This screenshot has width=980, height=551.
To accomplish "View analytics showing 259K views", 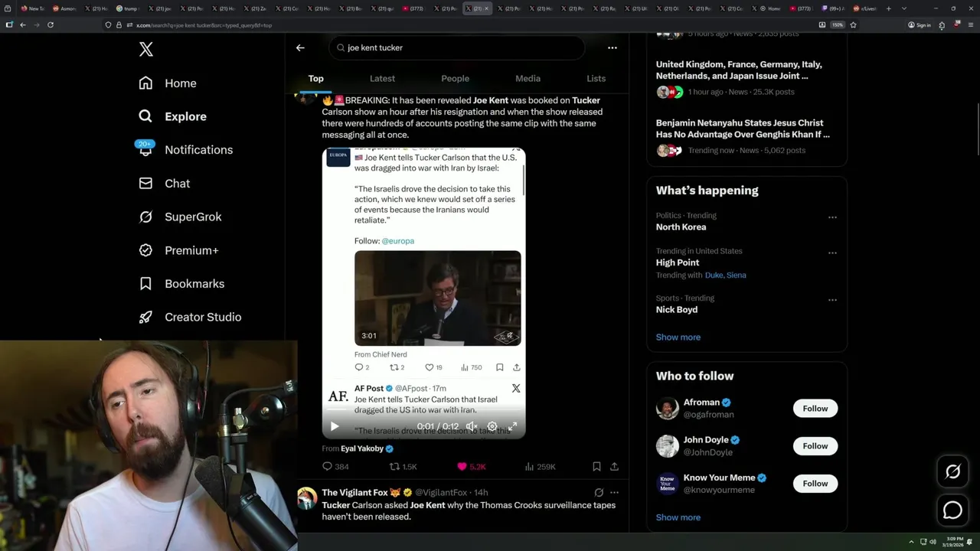I will (x=540, y=466).
